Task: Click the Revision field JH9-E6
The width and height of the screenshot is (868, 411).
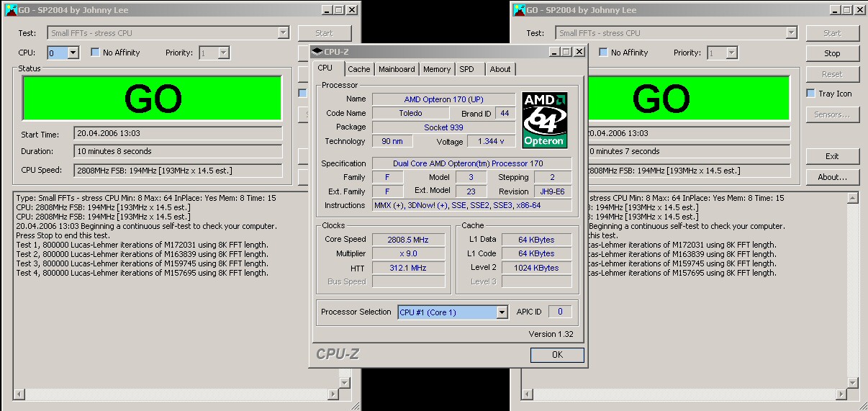Action: click(x=553, y=191)
